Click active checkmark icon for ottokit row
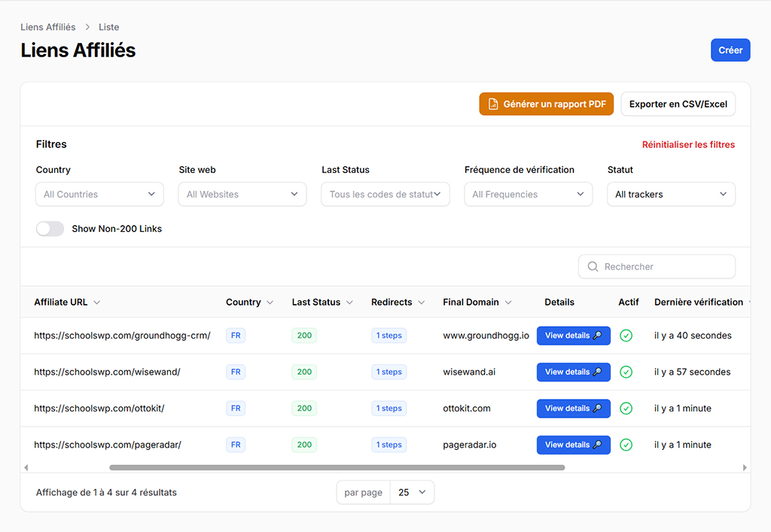The width and height of the screenshot is (771, 532). (x=626, y=409)
